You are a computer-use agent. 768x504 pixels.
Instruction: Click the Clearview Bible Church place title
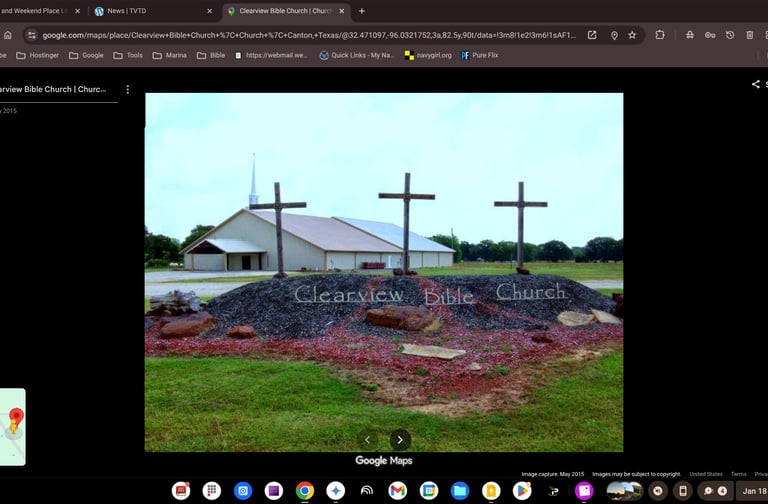53,89
